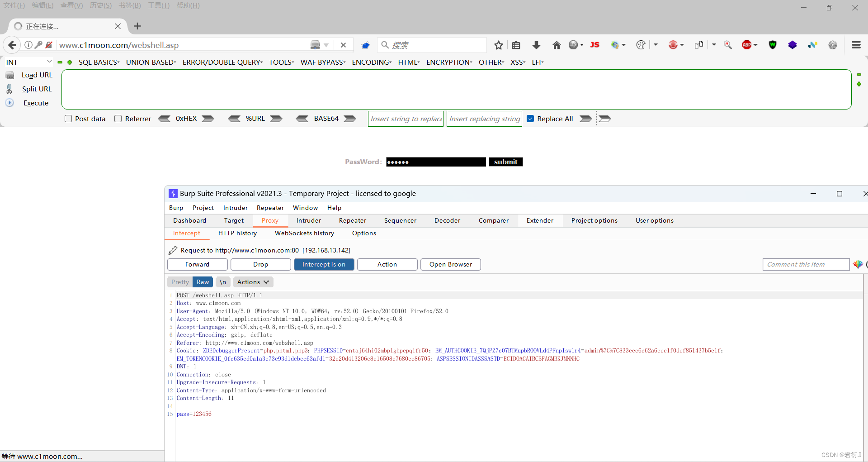
Task: Expand the UNION BASED menu
Action: click(x=151, y=62)
